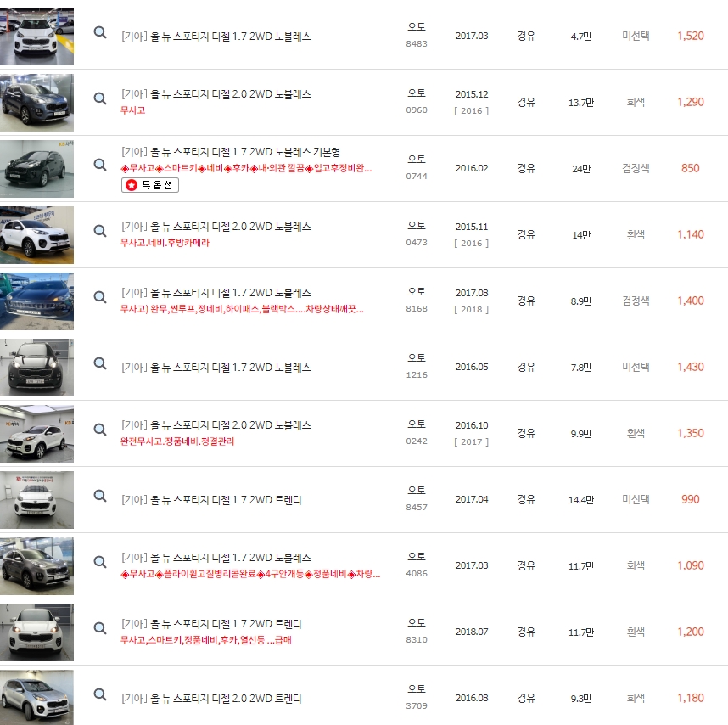Click the registration date 2018.07

point(472,632)
